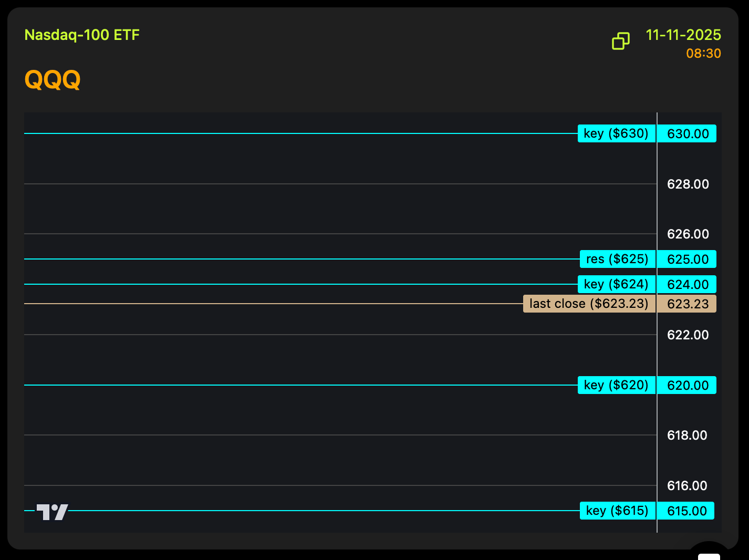The height and width of the screenshot is (560, 749).
Task: Click the 620.00 cyan price tag
Action: click(x=688, y=386)
